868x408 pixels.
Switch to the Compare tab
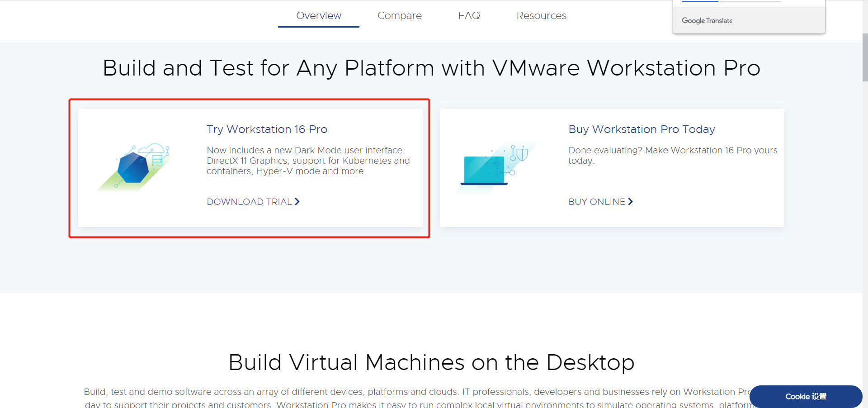pyautogui.click(x=400, y=15)
